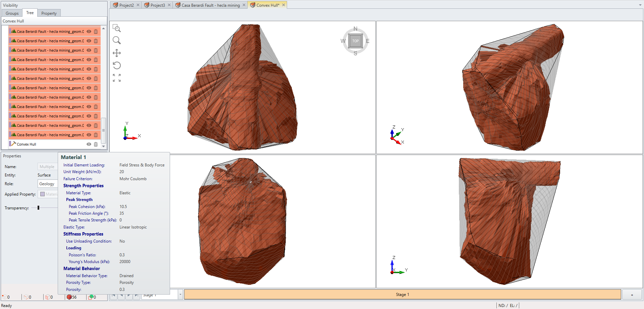Open the Applied Property material dropdown

49,194
